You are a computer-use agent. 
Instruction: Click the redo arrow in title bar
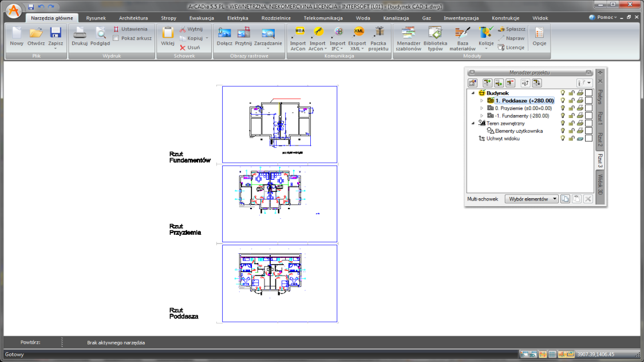(x=51, y=6)
